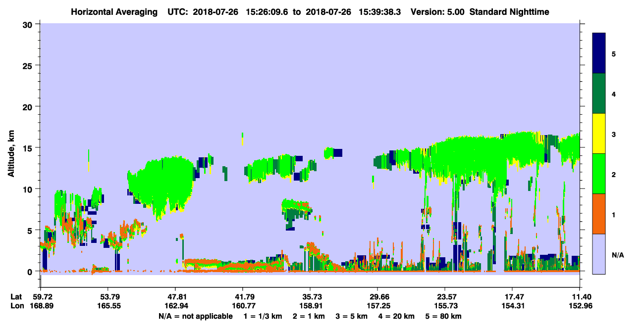Click the latitude value '29.66'
Viewport: 644px width, 330px height.
[377, 297]
